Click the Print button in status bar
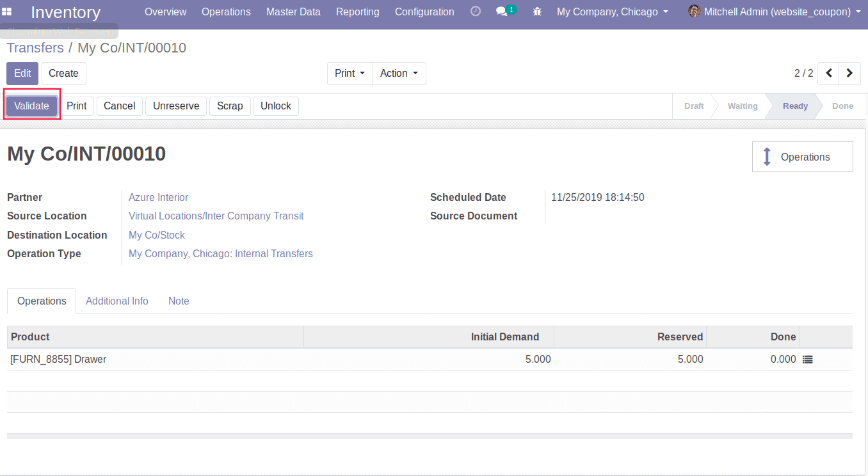 [77, 106]
